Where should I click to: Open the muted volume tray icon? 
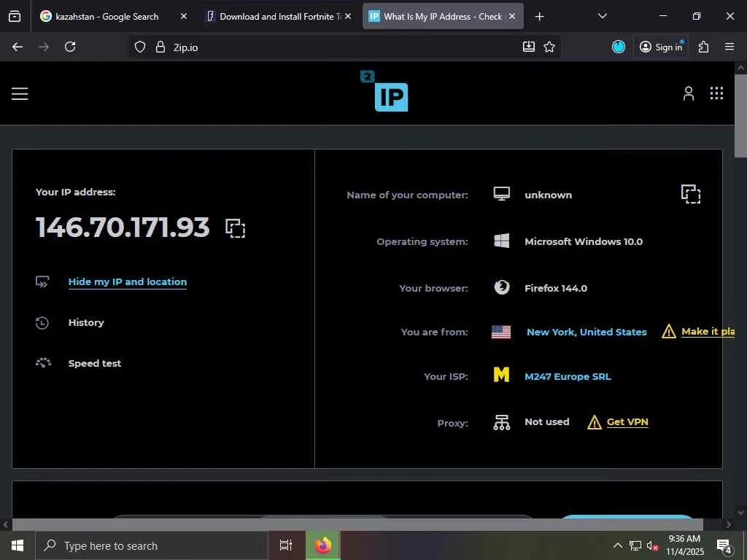pos(652,545)
